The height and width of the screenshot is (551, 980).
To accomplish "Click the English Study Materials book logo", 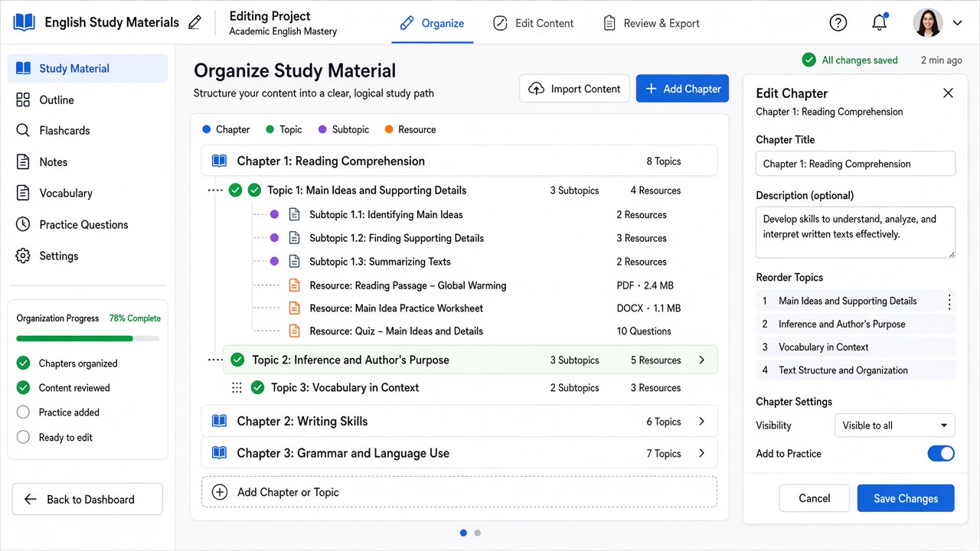I will click(24, 22).
